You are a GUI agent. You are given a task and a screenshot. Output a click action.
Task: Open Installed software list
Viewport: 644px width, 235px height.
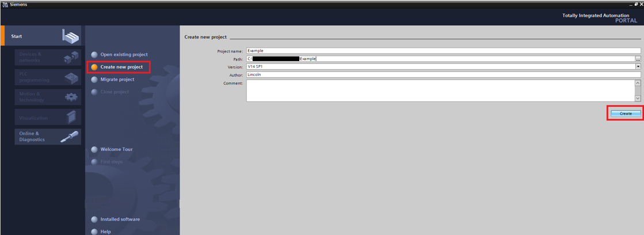[x=120, y=219]
